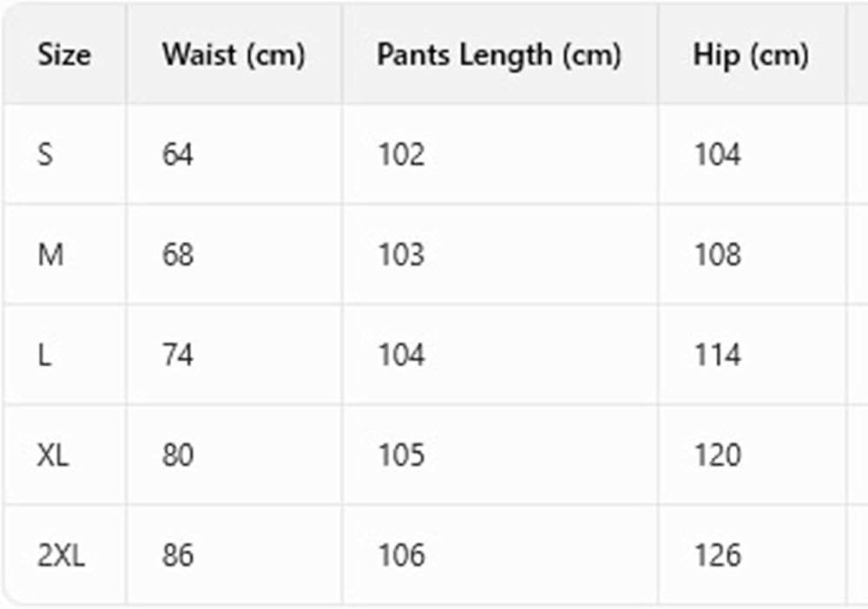868x609 pixels.
Task: Select the Hip (cm) column header
Action: click(x=751, y=56)
